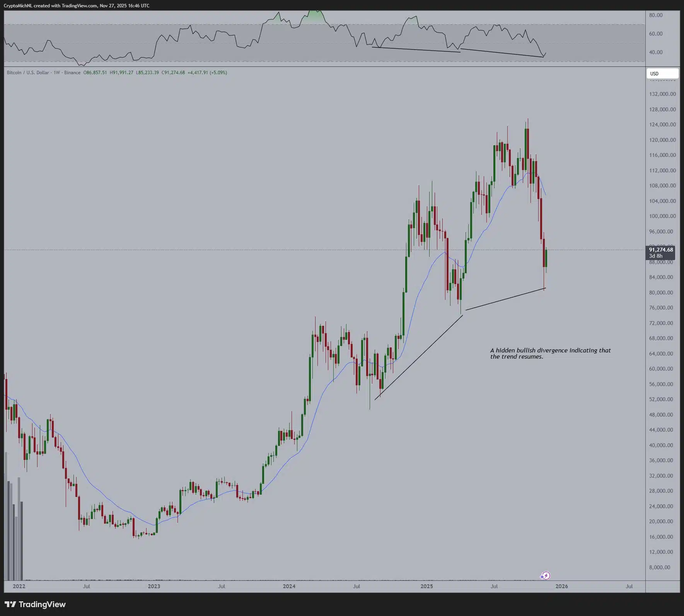Click the Binance exchange label in legend
This screenshot has width=684, height=616.
tap(72, 73)
